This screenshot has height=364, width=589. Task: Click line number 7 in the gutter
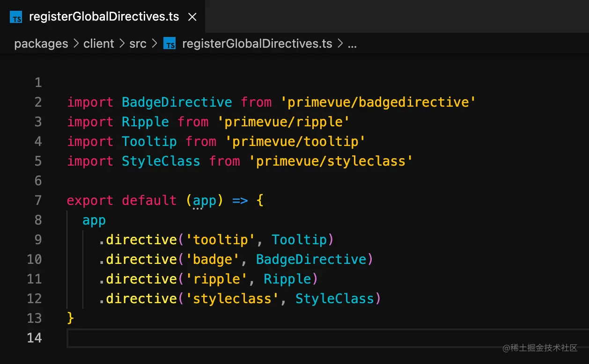pyautogui.click(x=38, y=201)
